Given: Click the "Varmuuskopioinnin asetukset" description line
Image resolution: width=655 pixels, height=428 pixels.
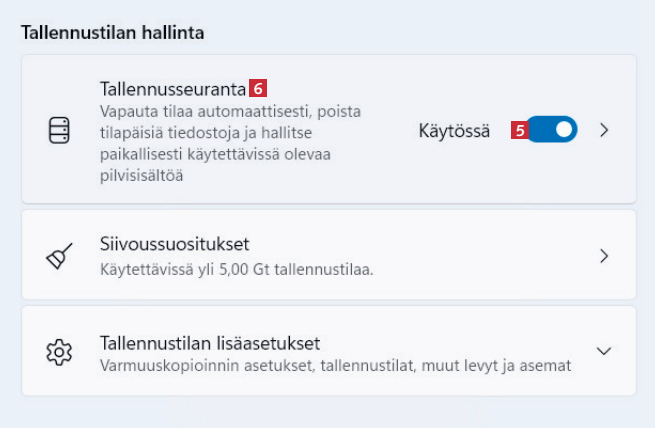Looking at the screenshot, I should click(x=335, y=365).
